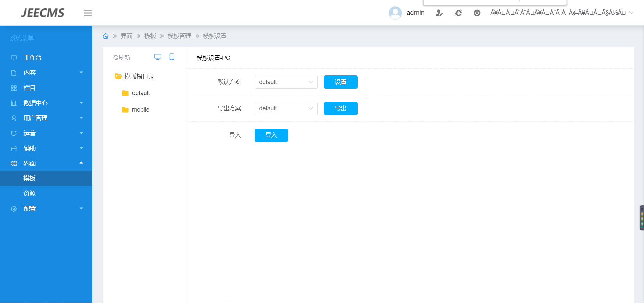Click the 栏目 grid icon in sidebar
Viewport: 644px width, 303px height.
pyautogui.click(x=14, y=88)
